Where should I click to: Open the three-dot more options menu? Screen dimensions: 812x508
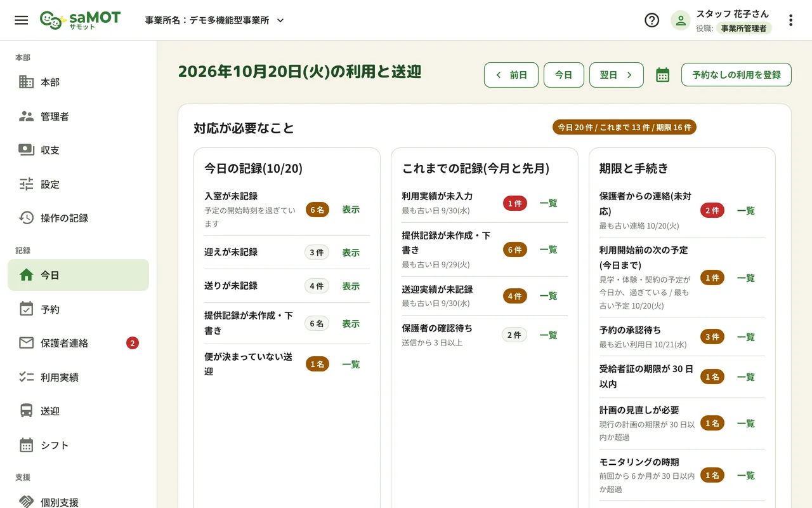point(790,20)
